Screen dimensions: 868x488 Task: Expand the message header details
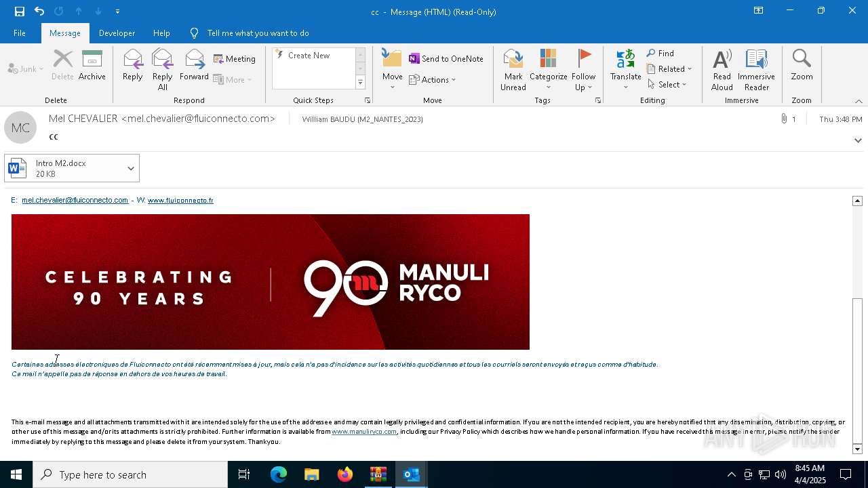(858, 140)
